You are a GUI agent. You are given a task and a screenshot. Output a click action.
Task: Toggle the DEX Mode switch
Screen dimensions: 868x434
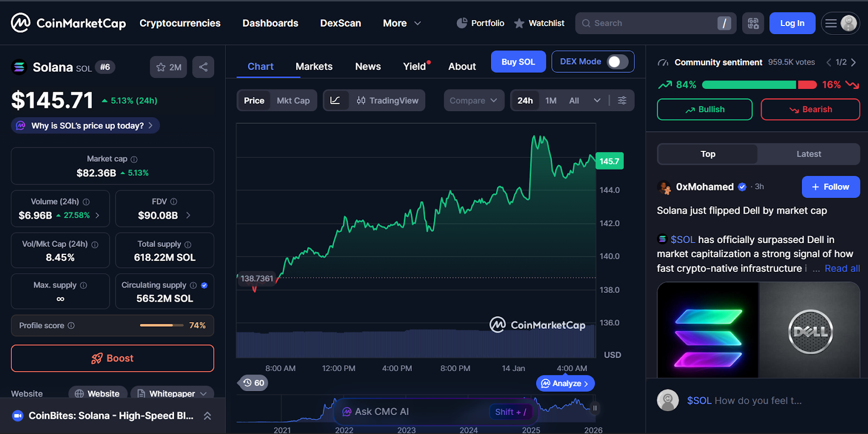click(617, 62)
